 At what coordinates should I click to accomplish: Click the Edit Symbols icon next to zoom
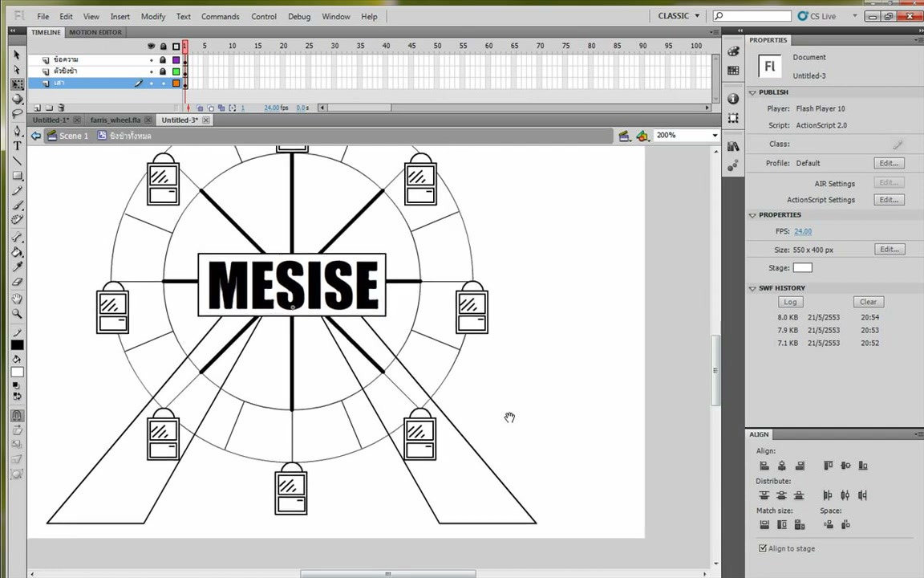[642, 136]
